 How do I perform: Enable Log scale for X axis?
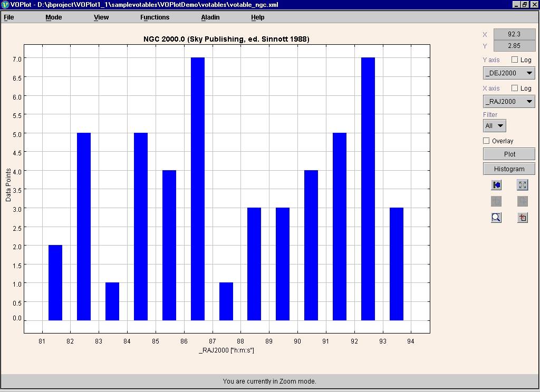click(x=515, y=88)
